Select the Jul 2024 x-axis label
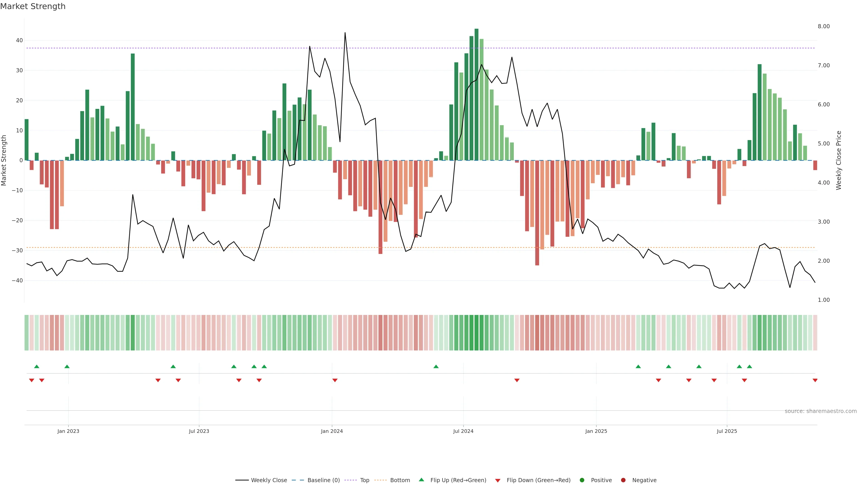This screenshot has width=868, height=488. [x=463, y=431]
